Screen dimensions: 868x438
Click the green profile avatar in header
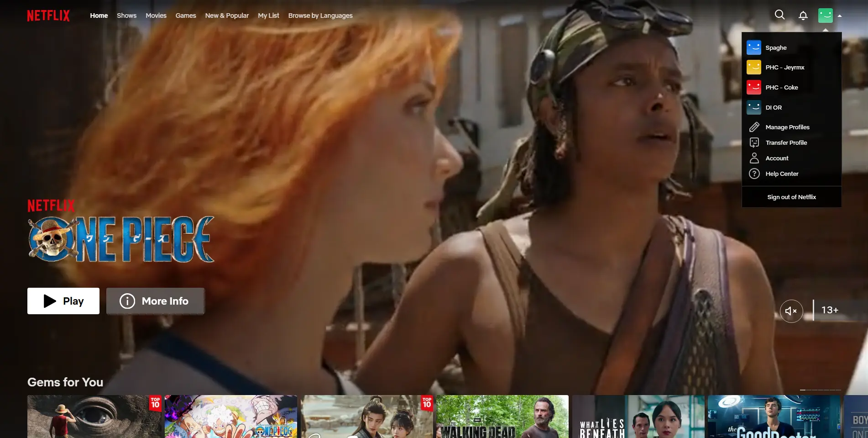tap(826, 16)
